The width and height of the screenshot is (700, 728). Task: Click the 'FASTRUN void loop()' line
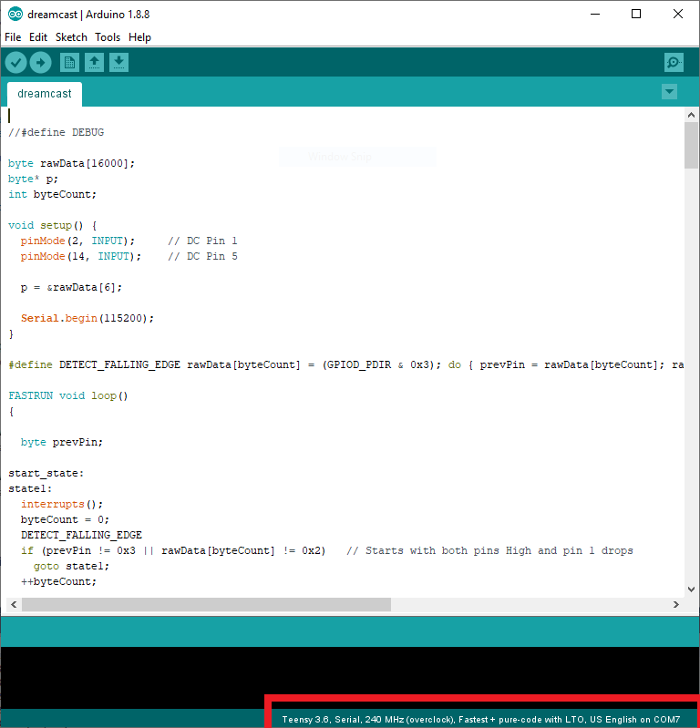[x=67, y=395]
